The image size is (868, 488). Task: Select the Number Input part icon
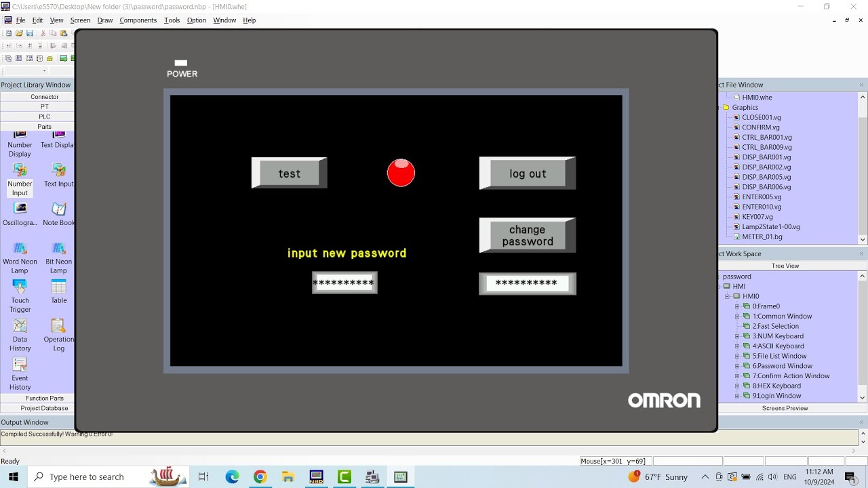pos(20,169)
